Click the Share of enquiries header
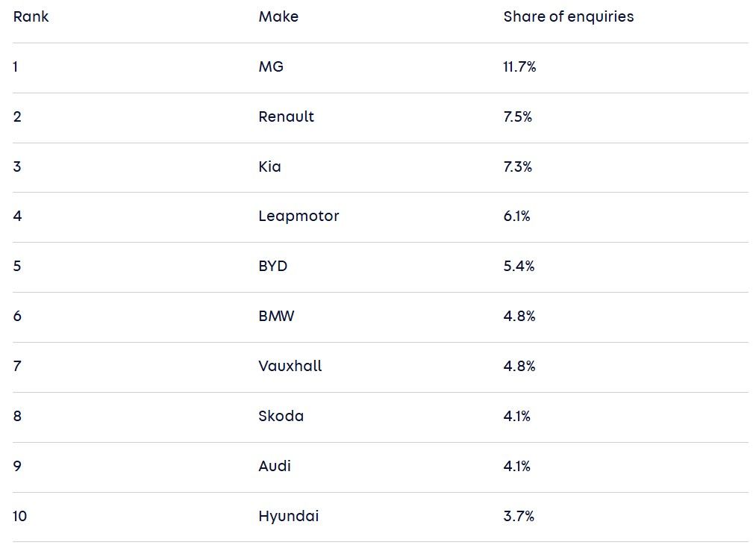 569,17
